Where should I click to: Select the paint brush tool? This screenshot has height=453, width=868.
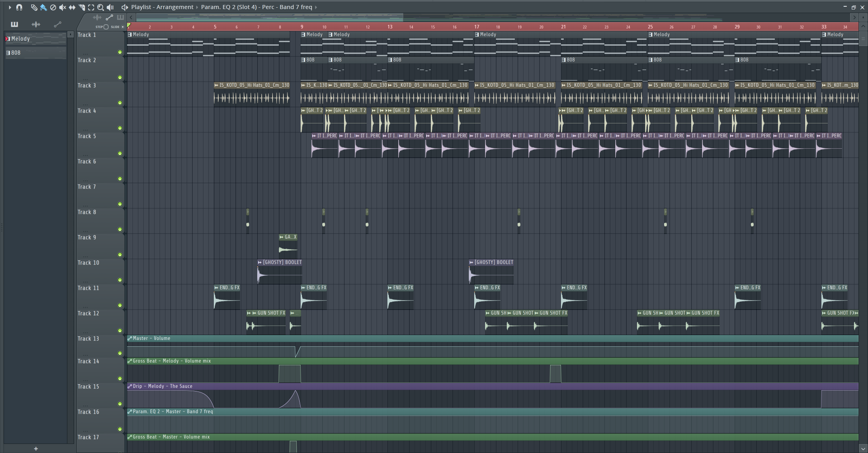[x=43, y=7]
